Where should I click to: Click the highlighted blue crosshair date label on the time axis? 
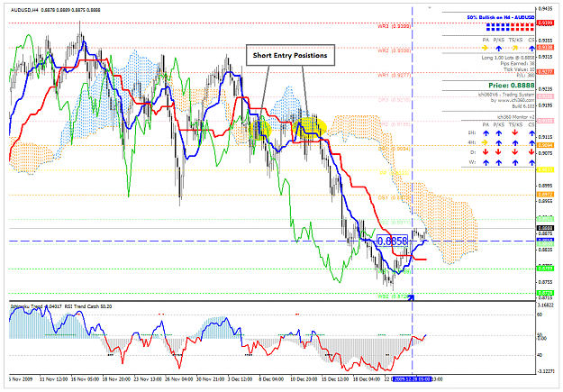(x=412, y=379)
